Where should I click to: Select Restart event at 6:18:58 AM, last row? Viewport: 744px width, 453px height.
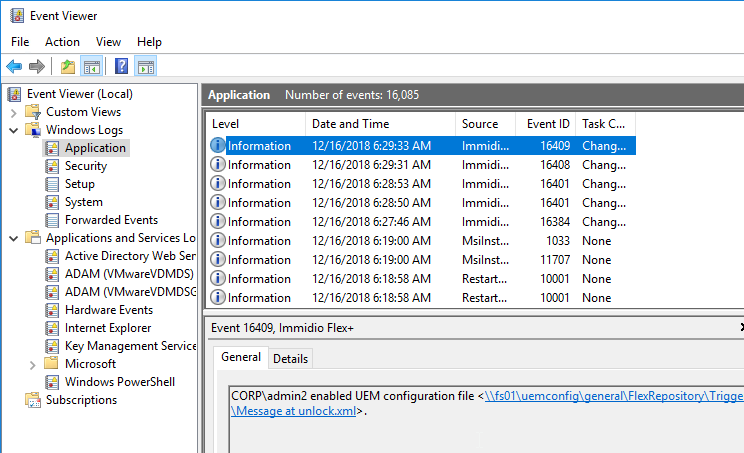[x=421, y=297]
